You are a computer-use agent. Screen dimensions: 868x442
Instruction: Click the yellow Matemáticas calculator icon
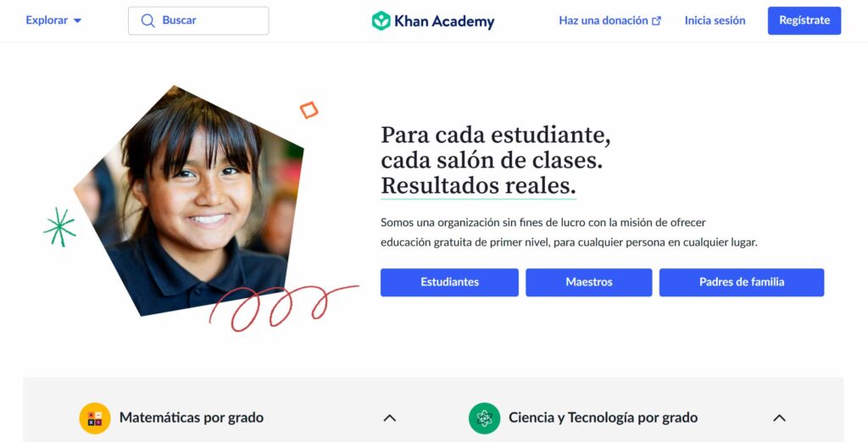pyautogui.click(x=95, y=418)
